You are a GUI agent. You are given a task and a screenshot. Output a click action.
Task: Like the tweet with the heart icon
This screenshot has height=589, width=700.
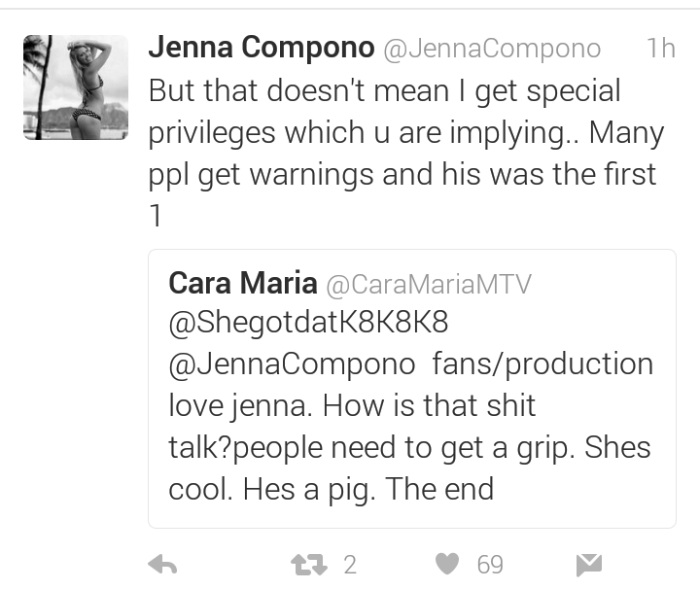coord(447,564)
